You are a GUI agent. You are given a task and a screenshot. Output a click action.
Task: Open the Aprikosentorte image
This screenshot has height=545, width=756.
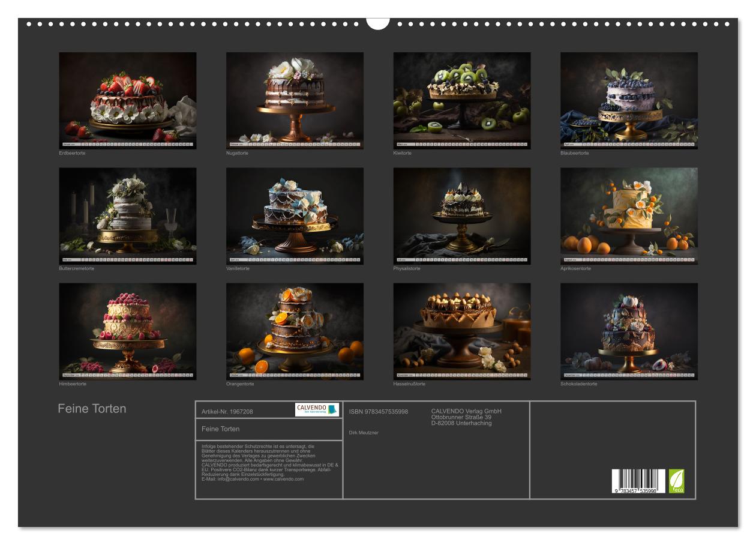tap(629, 216)
